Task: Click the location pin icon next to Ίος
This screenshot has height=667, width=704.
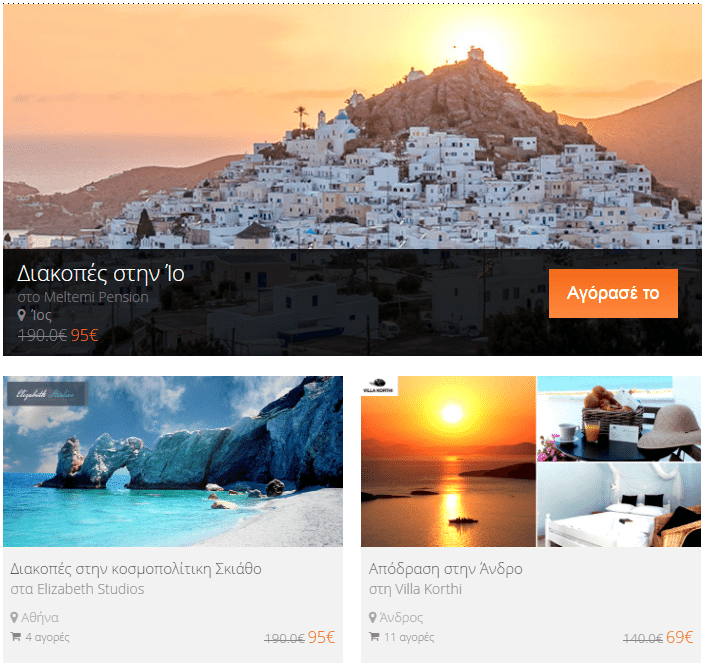Action: coord(21,315)
